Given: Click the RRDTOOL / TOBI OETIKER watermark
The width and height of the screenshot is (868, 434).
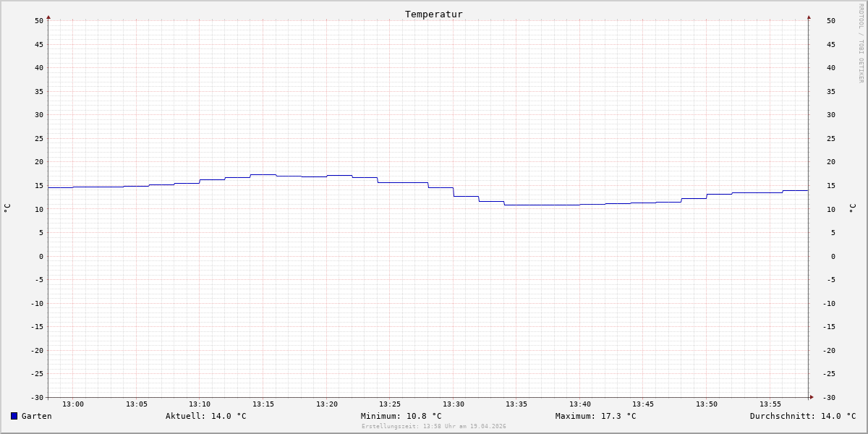Looking at the screenshot, I should pyautogui.click(x=861, y=43).
